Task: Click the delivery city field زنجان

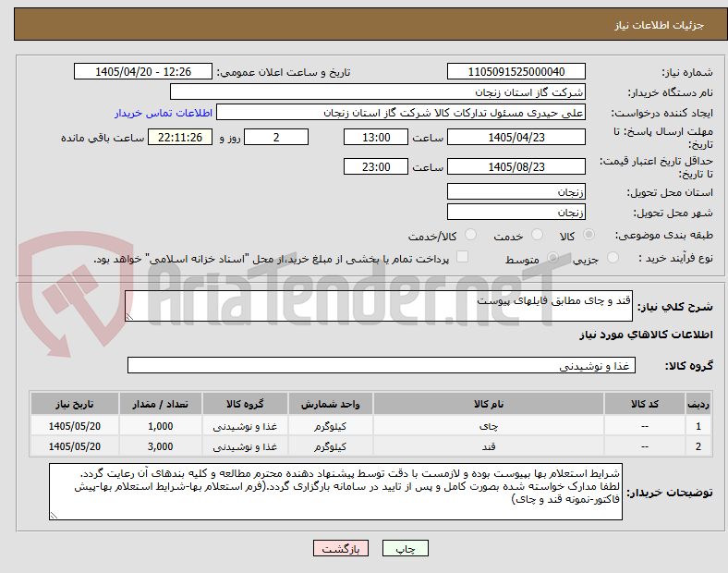Action: pyautogui.click(x=516, y=212)
